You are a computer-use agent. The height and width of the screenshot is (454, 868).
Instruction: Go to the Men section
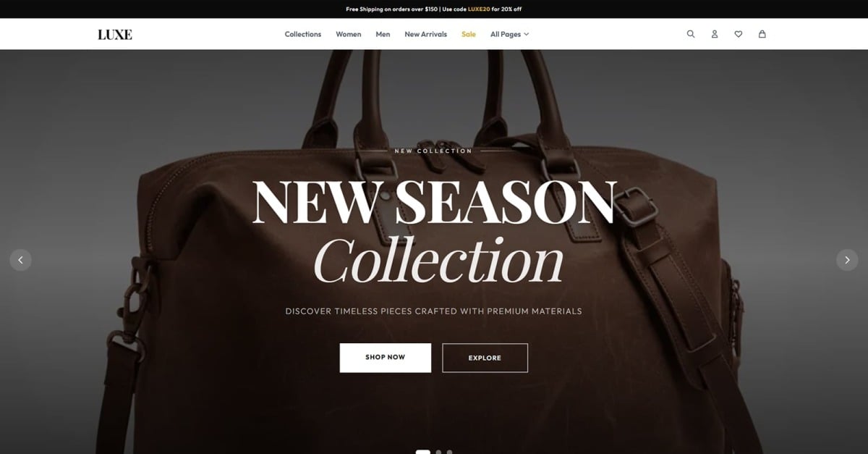[383, 34]
